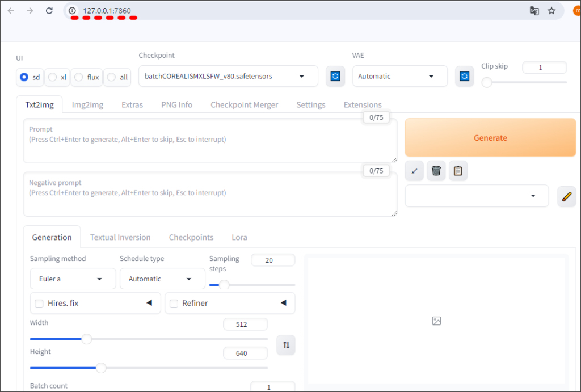This screenshot has height=392, width=581.
Task: Open the Sampling method dropdown
Action: point(66,279)
